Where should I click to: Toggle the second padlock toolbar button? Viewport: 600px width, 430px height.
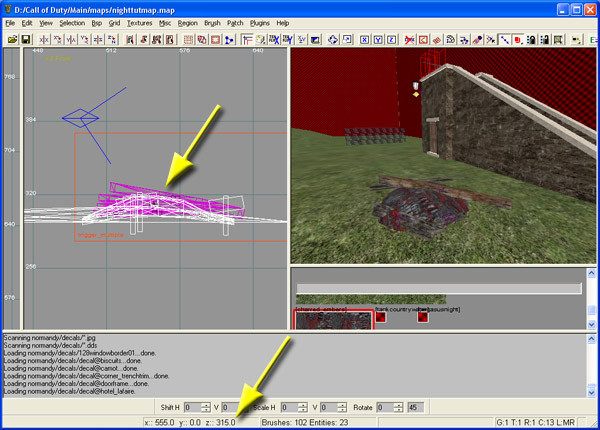pyautogui.click(x=545, y=39)
